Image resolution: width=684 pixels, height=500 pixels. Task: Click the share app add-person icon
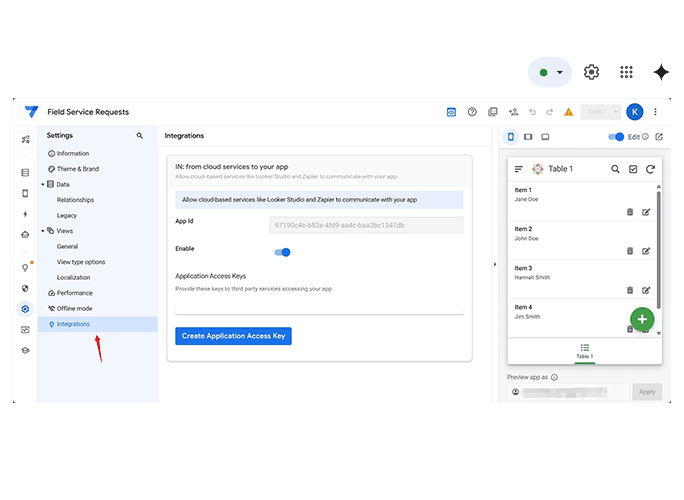pos(513,112)
